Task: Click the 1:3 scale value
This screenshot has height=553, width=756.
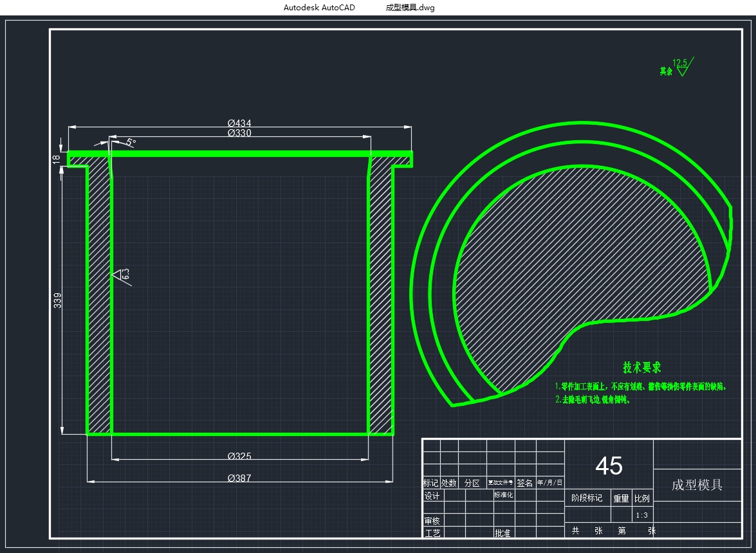Action: [x=641, y=516]
